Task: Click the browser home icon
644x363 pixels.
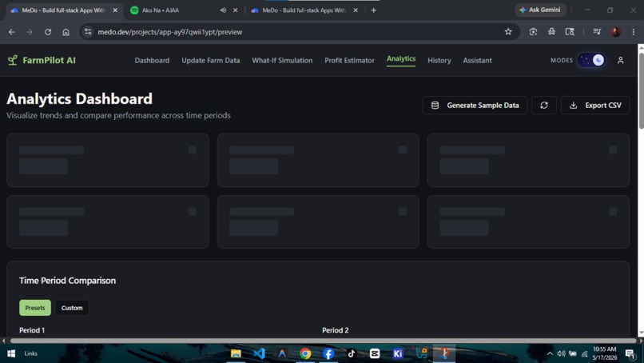Action: click(66, 32)
